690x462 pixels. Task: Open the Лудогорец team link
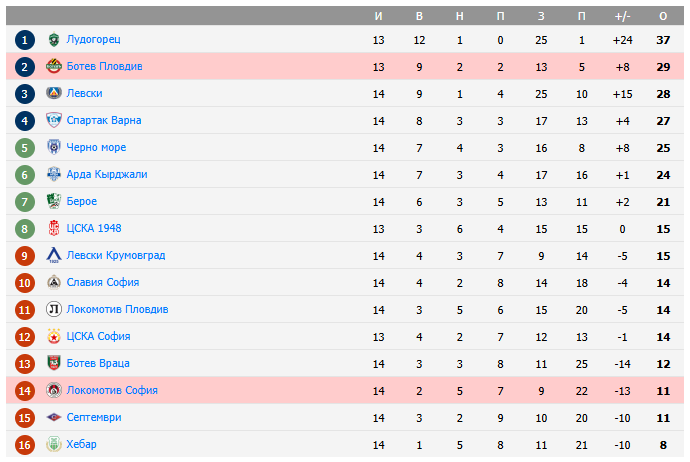point(93,40)
